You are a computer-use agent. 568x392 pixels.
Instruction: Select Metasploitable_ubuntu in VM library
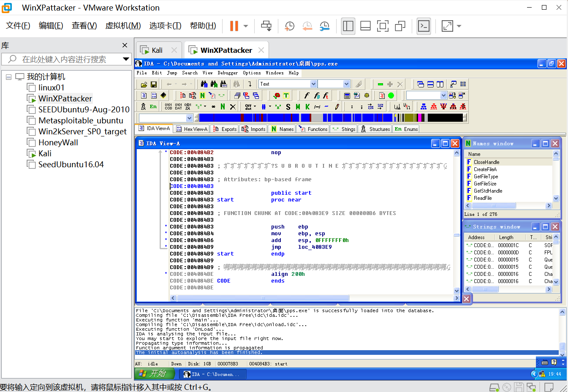(x=81, y=120)
